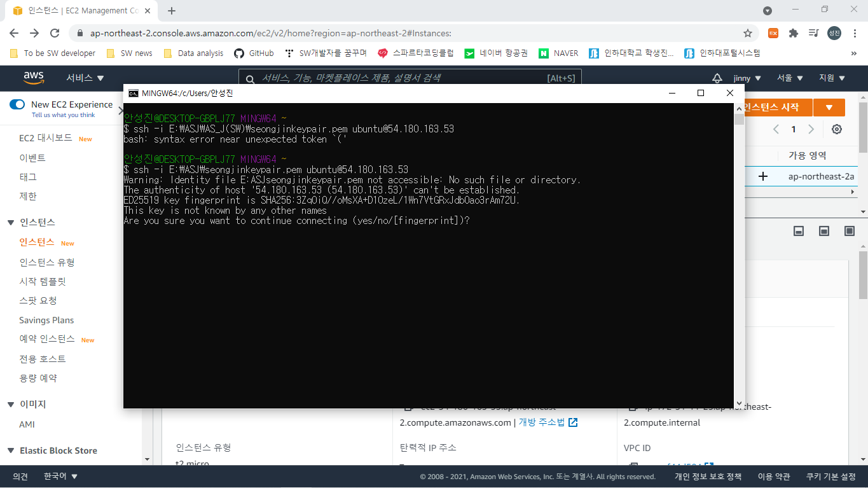The width and height of the screenshot is (868, 488).
Task: Open 예약 인스턴스 in the sidebar
Action: click(47, 339)
